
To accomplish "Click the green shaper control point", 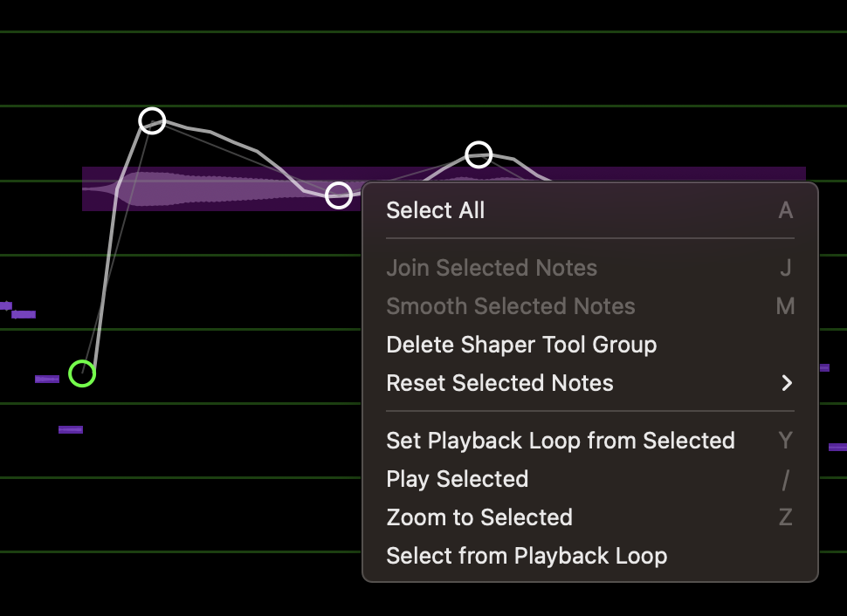I will tap(82, 373).
